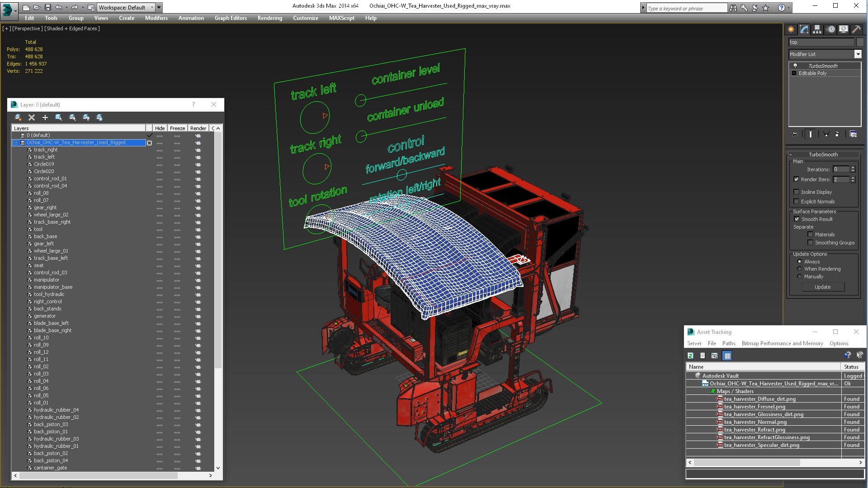Open the Undo history dropdown arrow
Viewport: 868px width, 488px height.
pos(66,8)
